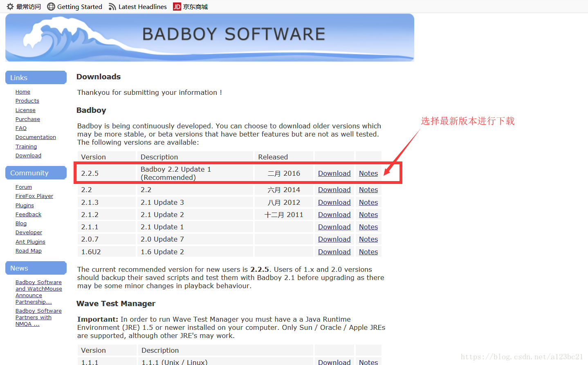The image size is (588, 365).
Task: Download Badboy version 2.1.1
Action: pyautogui.click(x=334, y=227)
